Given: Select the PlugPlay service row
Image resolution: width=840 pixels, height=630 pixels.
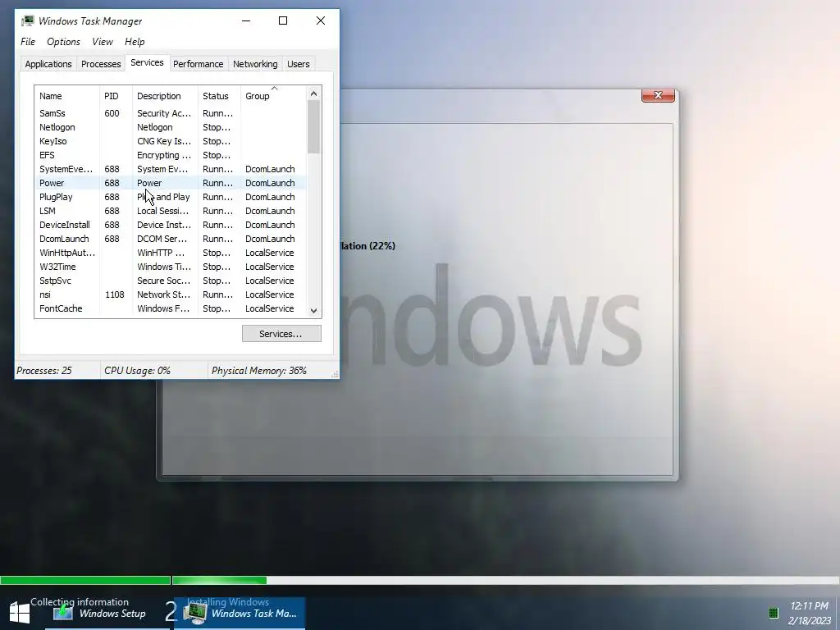Looking at the screenshot, I should [171, 197].
